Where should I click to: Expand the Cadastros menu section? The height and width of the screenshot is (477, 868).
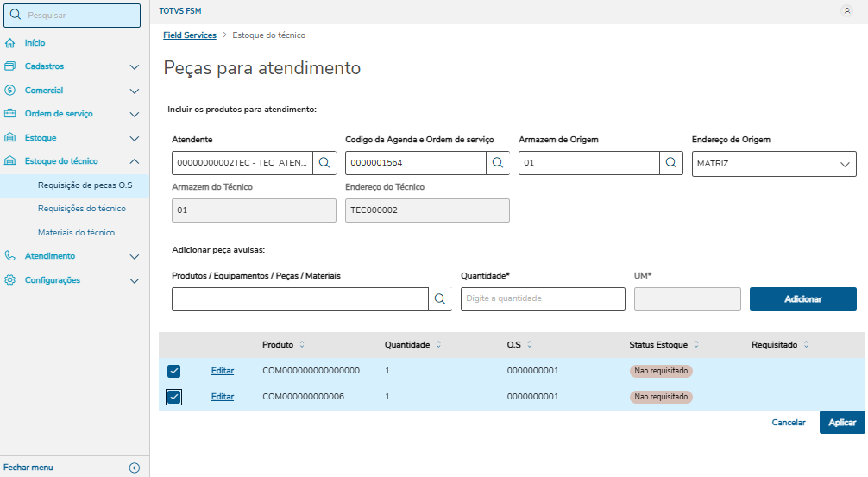click(134, 66)
